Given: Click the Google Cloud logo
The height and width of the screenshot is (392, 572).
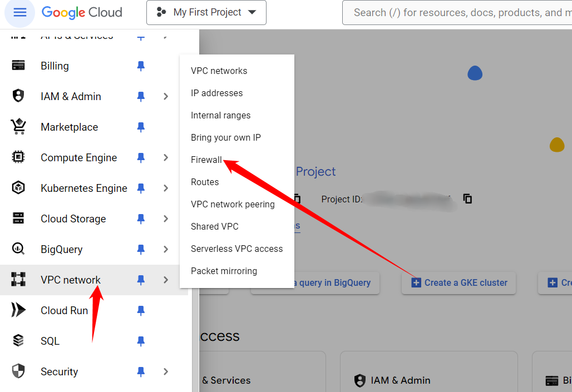Looking at the screenshot, I should (x=82, y=12).
